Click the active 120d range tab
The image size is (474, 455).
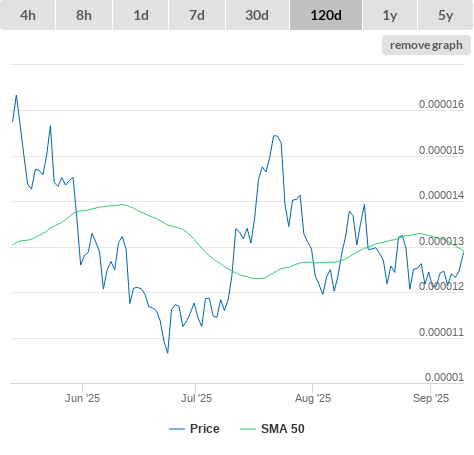pyautogui.click(x=326, y=15)
